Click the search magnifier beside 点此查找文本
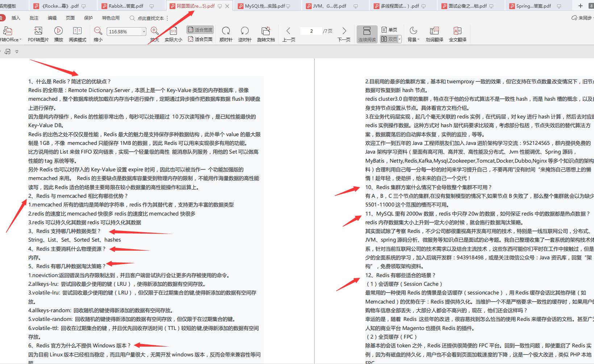Screen dimensions: 594x364 [x=132, y=18]
